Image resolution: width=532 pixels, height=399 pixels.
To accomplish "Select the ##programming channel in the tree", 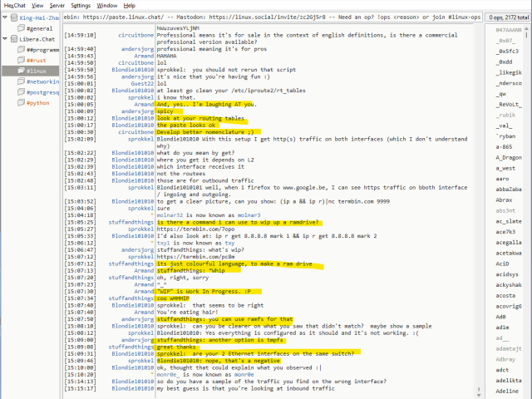I will click(42, 50).
